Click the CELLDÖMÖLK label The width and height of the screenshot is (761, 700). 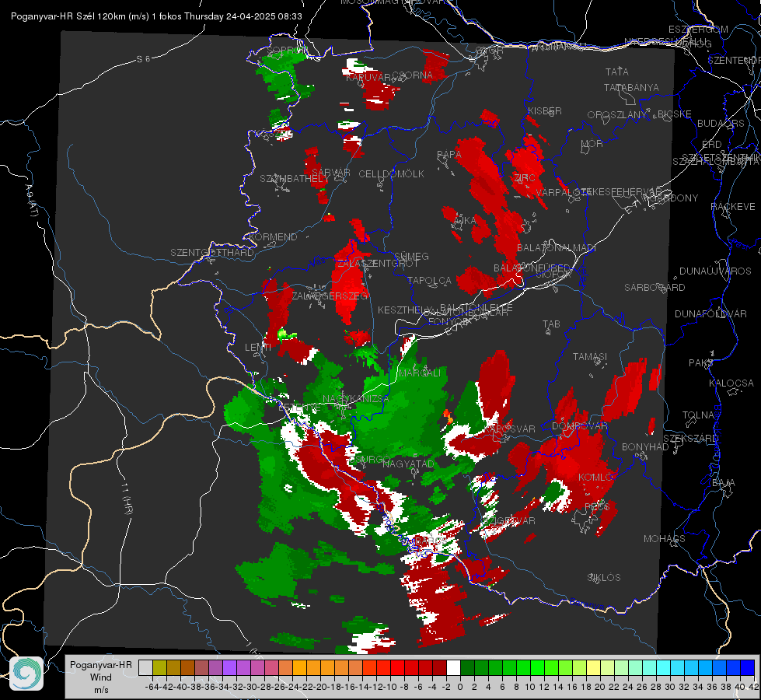391,173
